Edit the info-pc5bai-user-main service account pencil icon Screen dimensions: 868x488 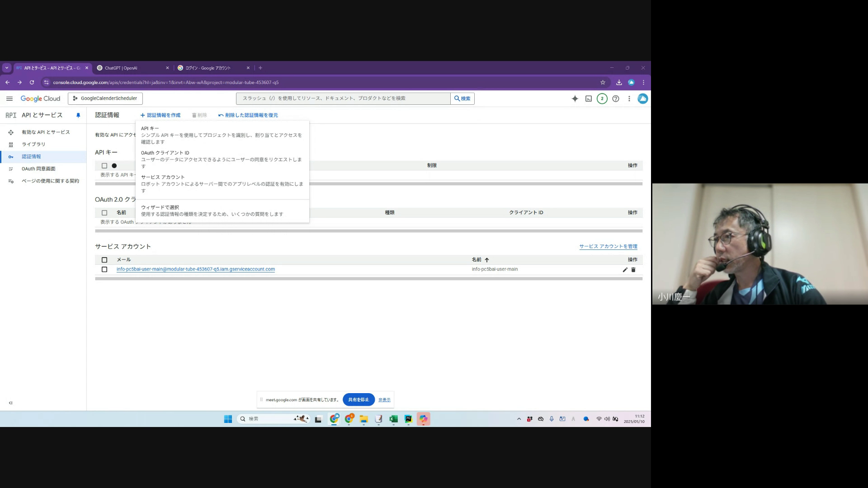(x=625, y=270)
